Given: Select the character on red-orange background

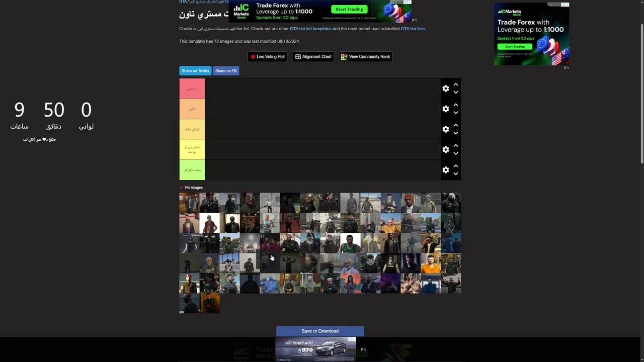Looking at the screenshot, I should coord(350,284).
